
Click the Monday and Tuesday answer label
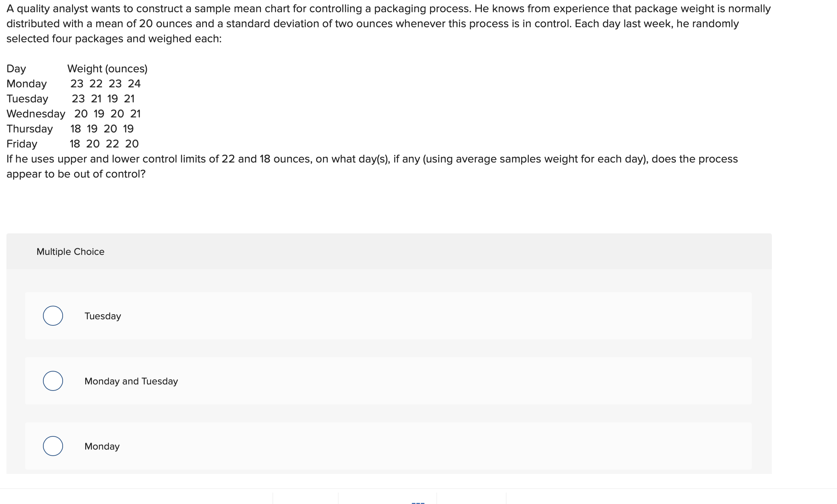[131, 381]
